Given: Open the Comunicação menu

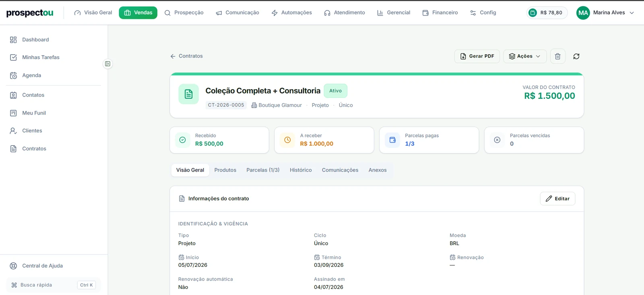Looking at the screenshot, I should [237, 12].
